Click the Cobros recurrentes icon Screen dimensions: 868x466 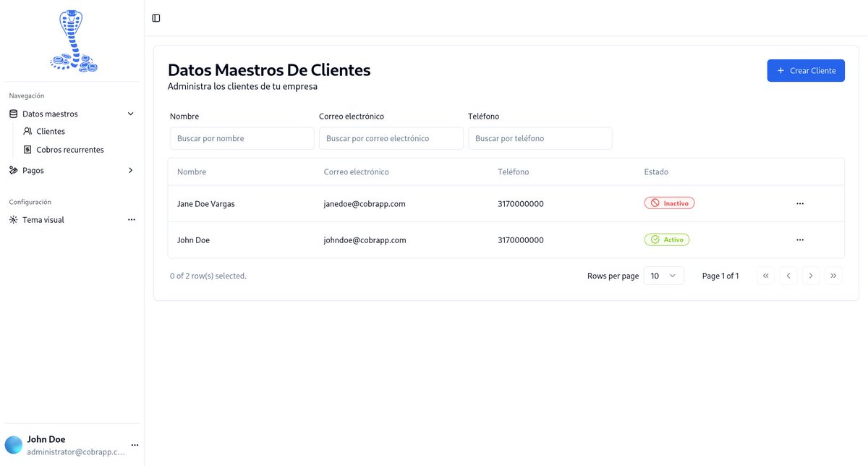pos(27,149)
